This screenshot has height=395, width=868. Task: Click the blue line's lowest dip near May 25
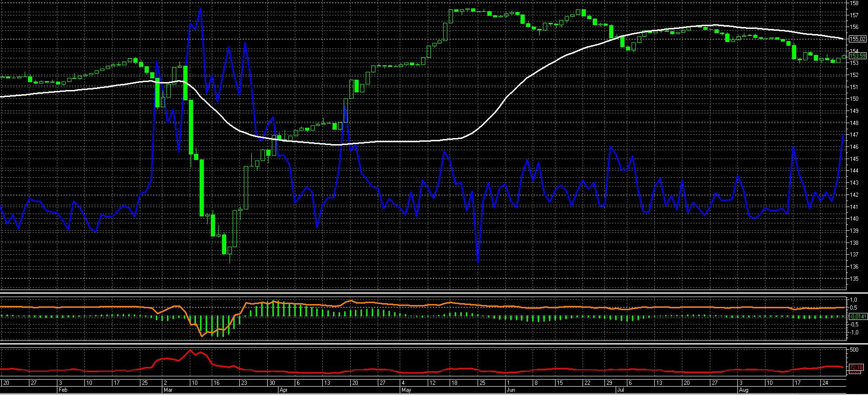coord(478,263)
